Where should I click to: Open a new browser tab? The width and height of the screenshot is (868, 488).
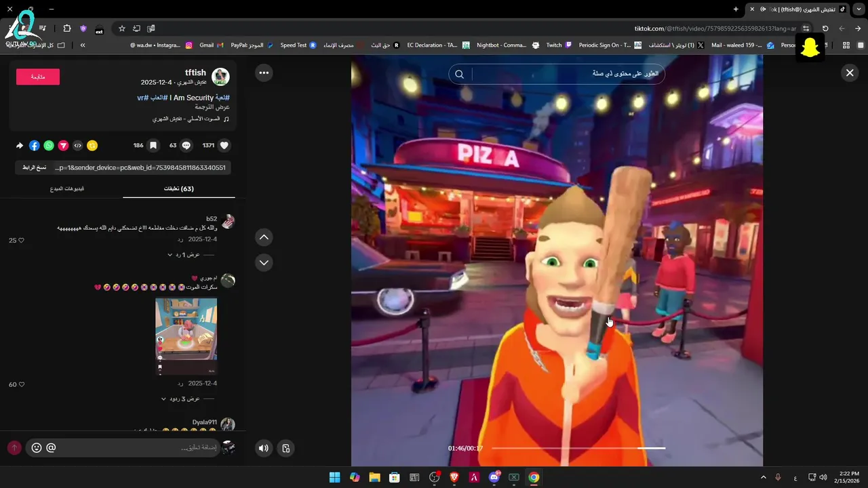[736, 9]
